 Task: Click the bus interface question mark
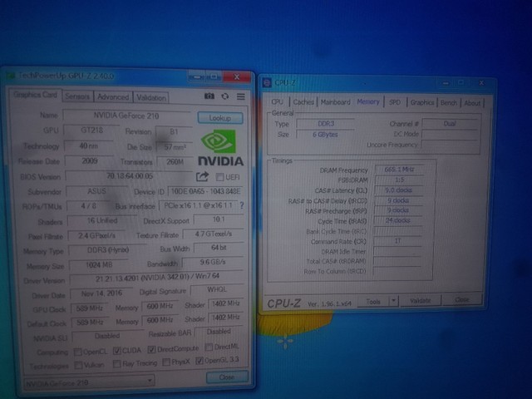coord(242,205)
